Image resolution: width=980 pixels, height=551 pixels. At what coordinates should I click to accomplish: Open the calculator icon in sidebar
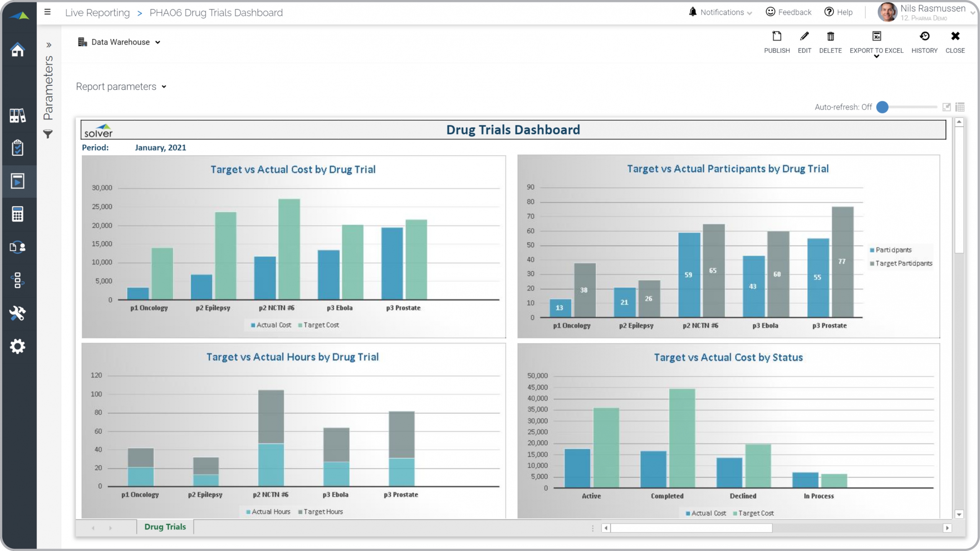pos(18,214)
